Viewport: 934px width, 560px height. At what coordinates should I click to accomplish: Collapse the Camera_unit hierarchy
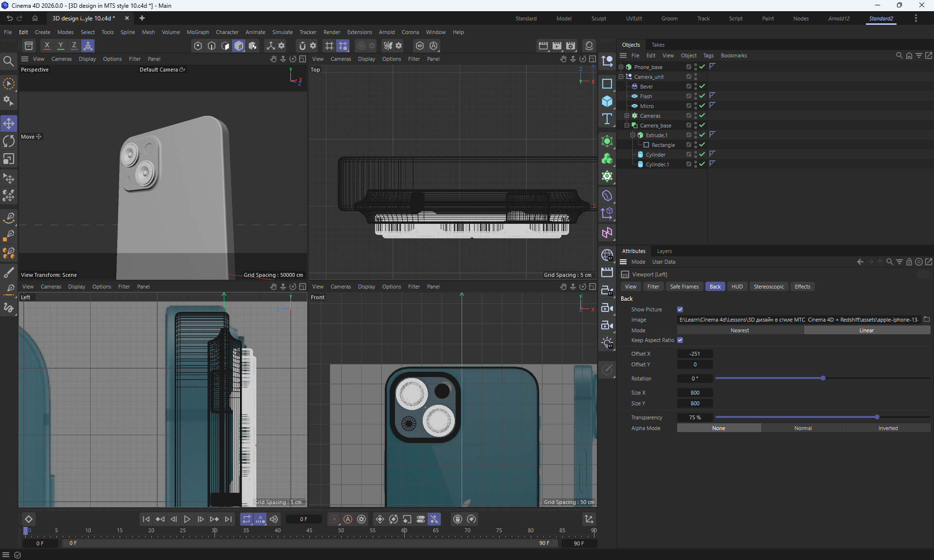[x=621, y=77]
